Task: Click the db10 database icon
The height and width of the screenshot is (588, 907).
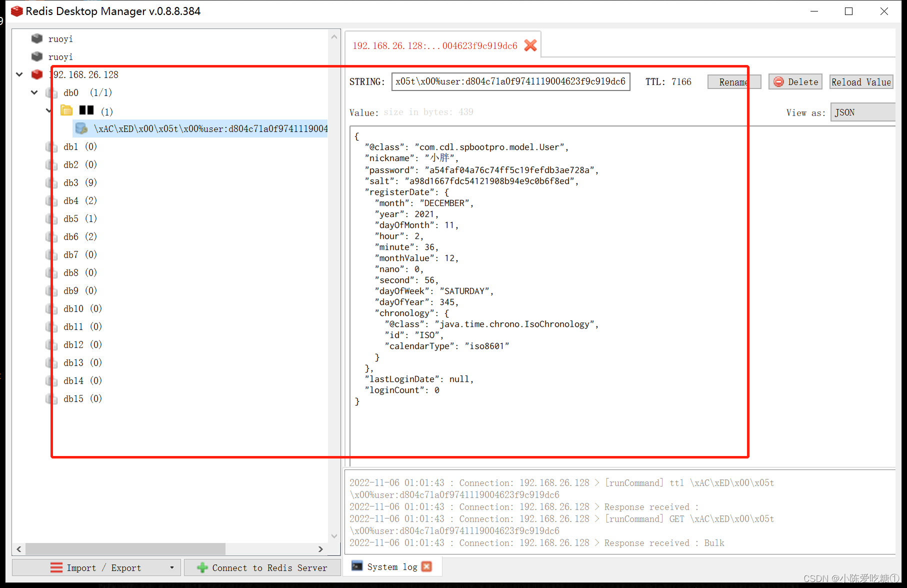Action: 51,308
